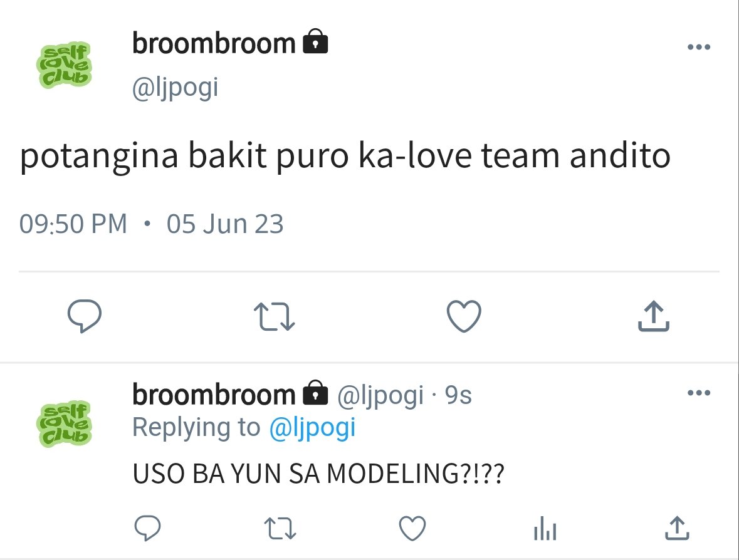739x560 pixels.
Task: Like the main tweet with heart icon
Action: (464, 316)
